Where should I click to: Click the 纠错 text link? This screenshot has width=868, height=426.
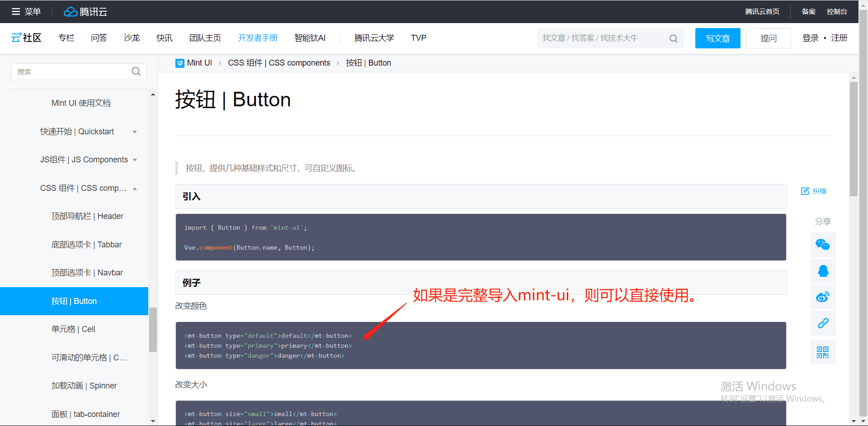tap(820, 191)
